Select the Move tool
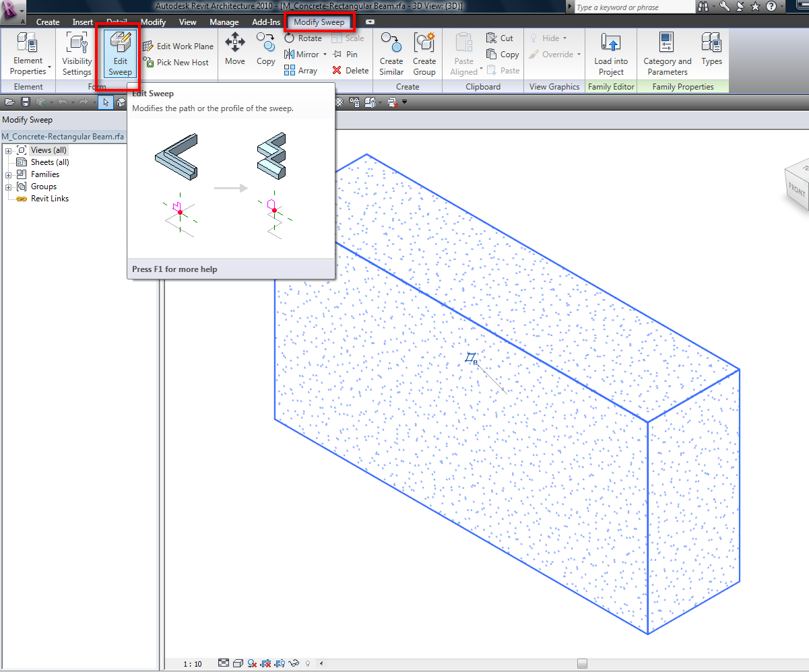Viewport: 809px width, 672px height. tap(235, 48)
